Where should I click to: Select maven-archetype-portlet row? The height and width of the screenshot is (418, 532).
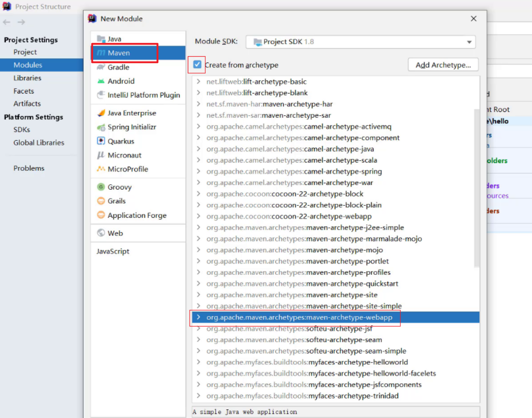click(336, 261)
